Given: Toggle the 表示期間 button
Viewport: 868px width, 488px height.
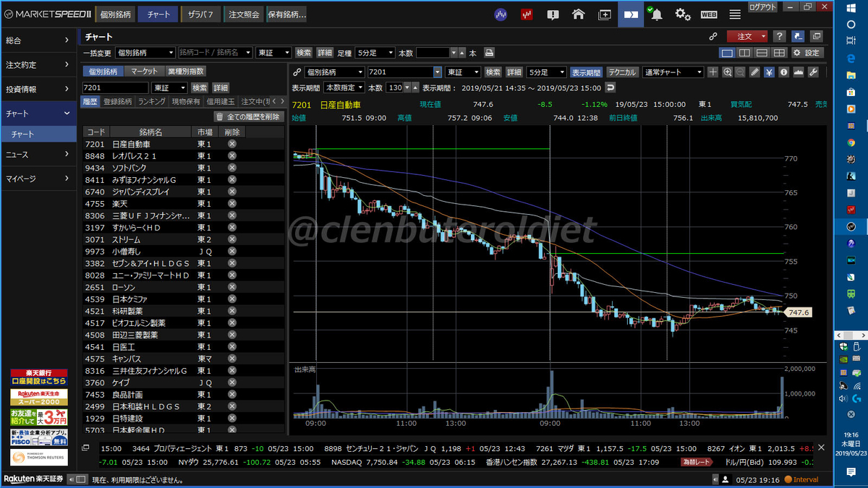Looking at the screenshot, I should click(586, 72).
